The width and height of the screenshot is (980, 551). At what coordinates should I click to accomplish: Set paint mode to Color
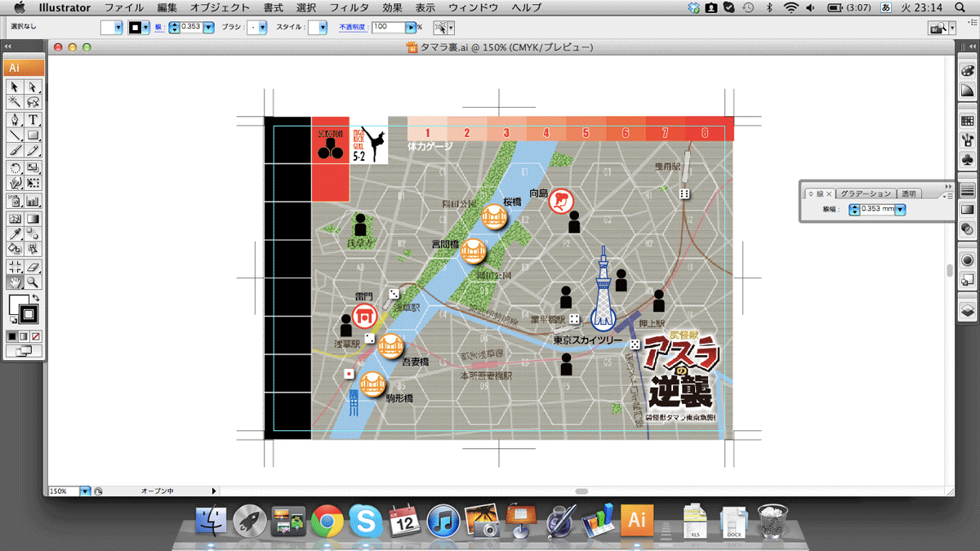[x=12, y=335]
